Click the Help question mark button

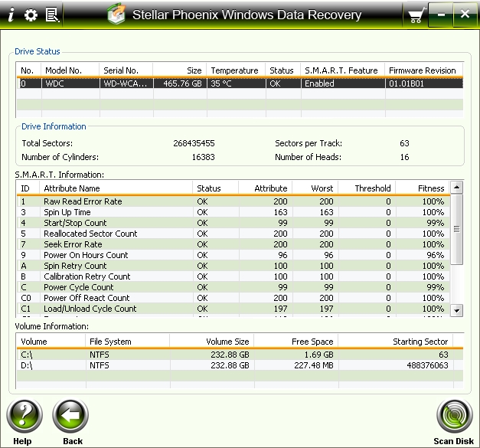coord(24,416)
